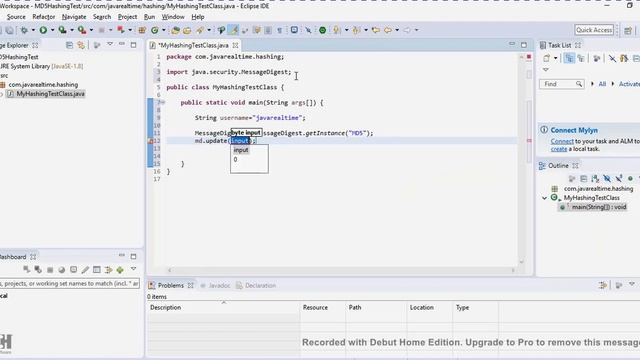Select the MyHashingTestClass.java editor tab
The image size is (640, 360).
pyautogui.click(x=193, y=45)
